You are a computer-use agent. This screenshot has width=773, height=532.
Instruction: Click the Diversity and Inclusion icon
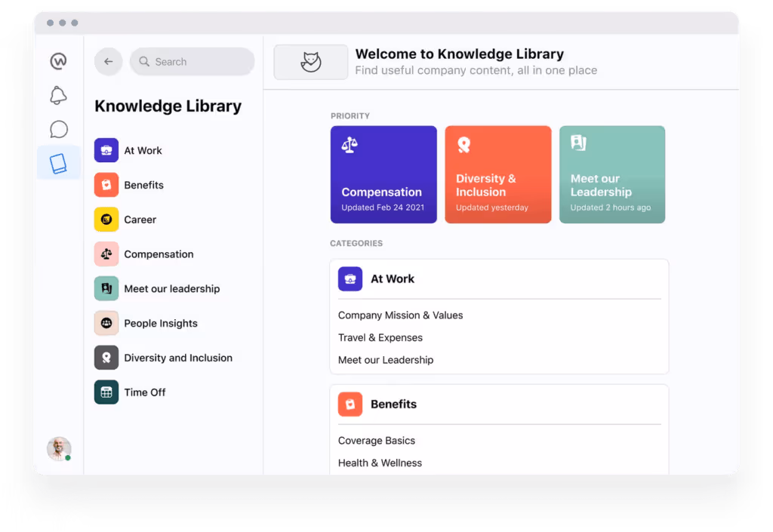tap(105, 357)
